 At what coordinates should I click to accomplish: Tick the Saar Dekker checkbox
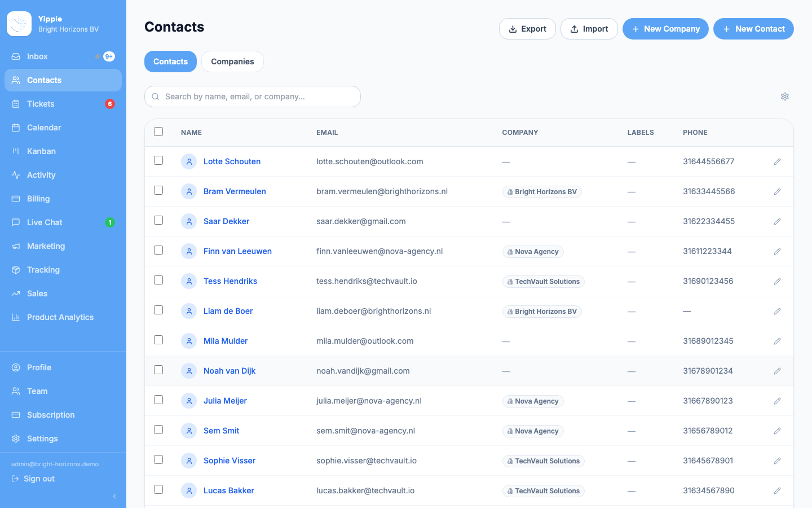pos(158,220)
